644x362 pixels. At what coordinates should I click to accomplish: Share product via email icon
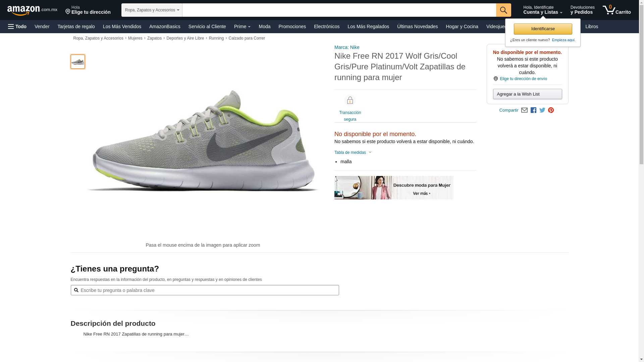[524, 110]
